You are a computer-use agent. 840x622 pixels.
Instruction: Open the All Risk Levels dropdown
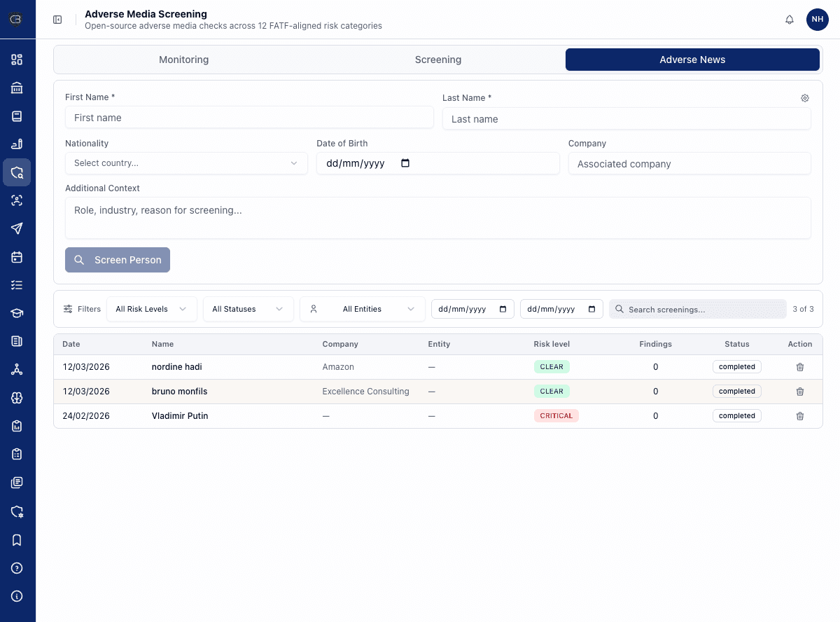point(151,308)
